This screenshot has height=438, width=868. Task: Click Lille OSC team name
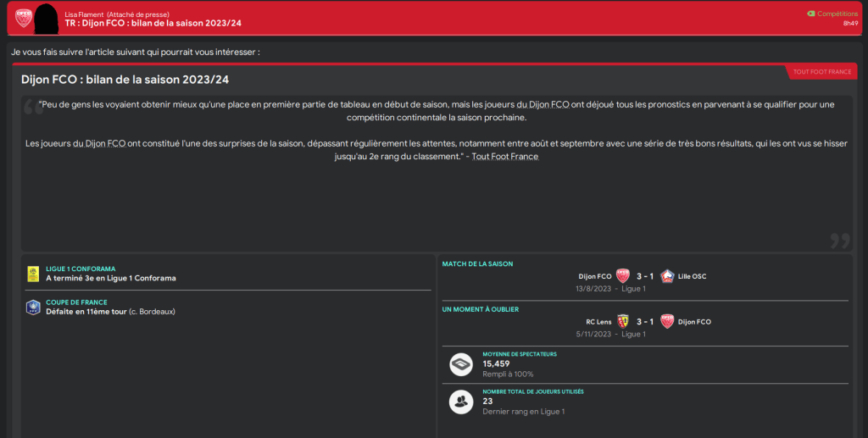[692, 276]
